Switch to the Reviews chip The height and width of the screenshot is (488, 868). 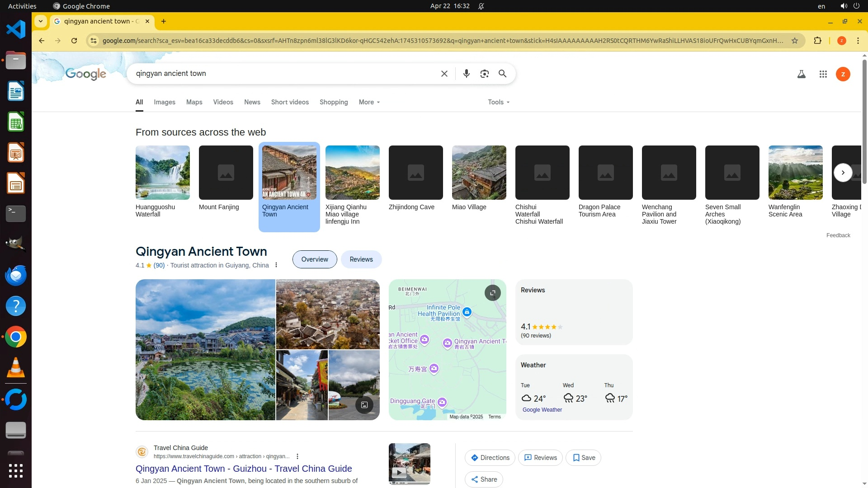pyautogui.click(x=361, y=259)
